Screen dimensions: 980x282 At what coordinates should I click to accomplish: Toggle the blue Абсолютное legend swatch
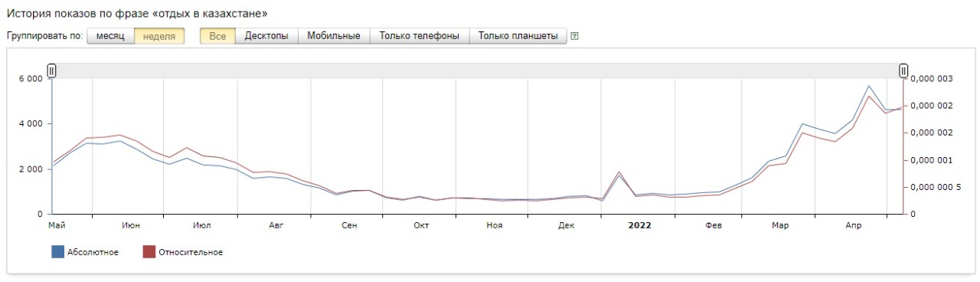point(57,252)
